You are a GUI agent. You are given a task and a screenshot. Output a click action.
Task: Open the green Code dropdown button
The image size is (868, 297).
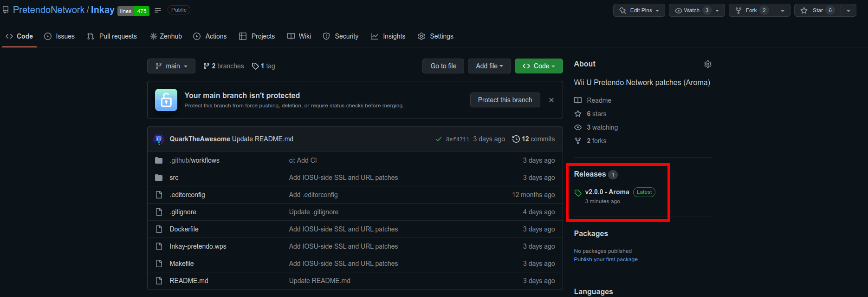coord(539,66)
